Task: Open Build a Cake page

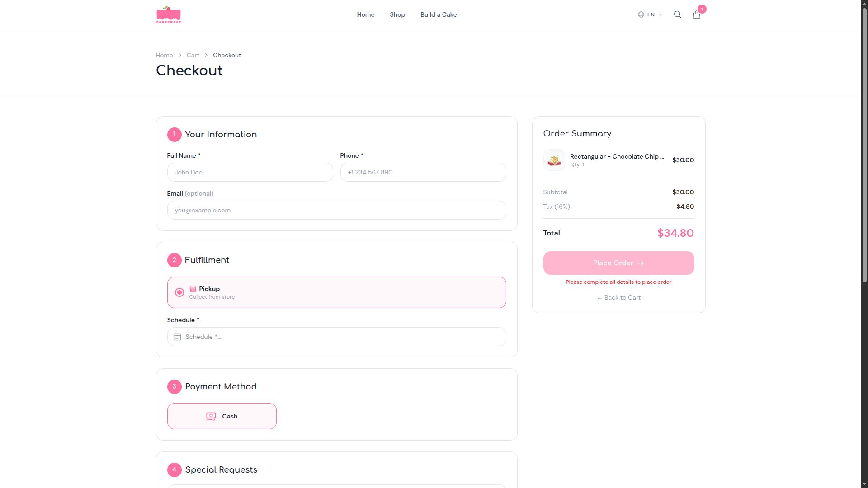Action: click(438, 14)
